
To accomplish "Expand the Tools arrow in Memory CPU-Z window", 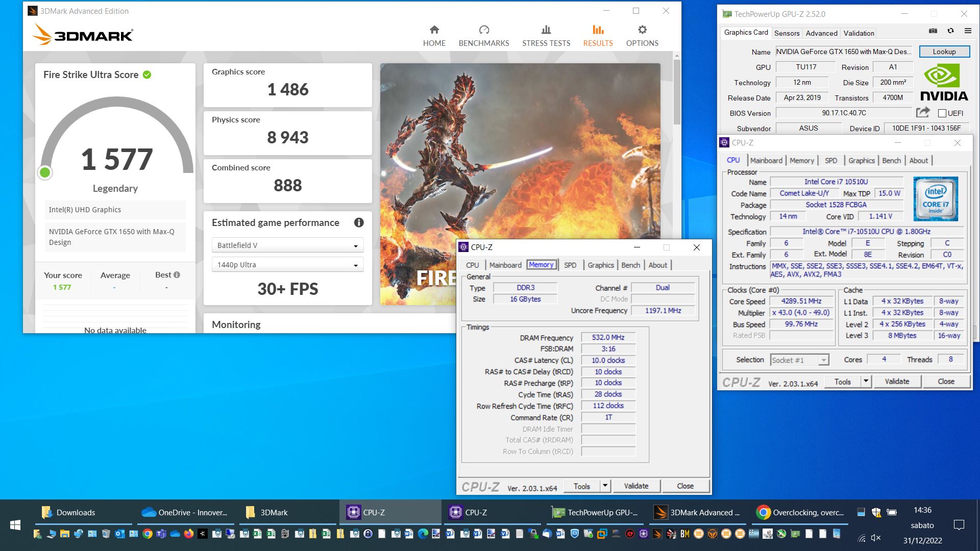I will point(605,486).
